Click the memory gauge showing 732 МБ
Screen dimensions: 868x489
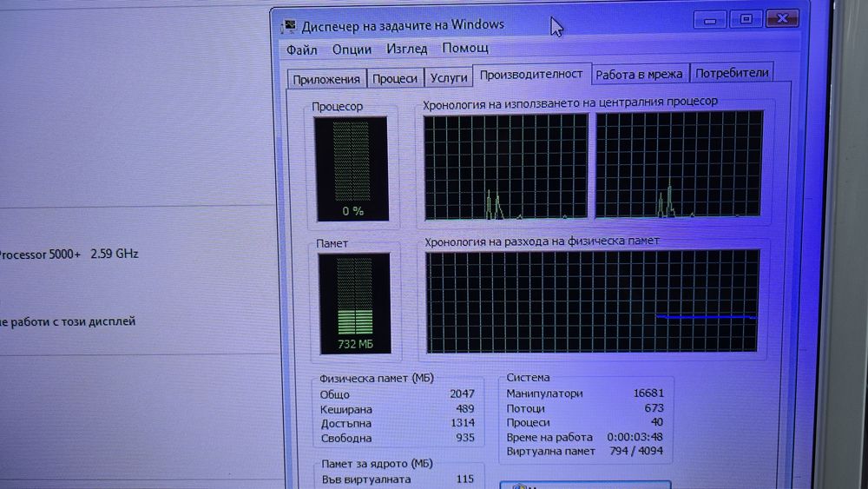(x=355, y=303)
